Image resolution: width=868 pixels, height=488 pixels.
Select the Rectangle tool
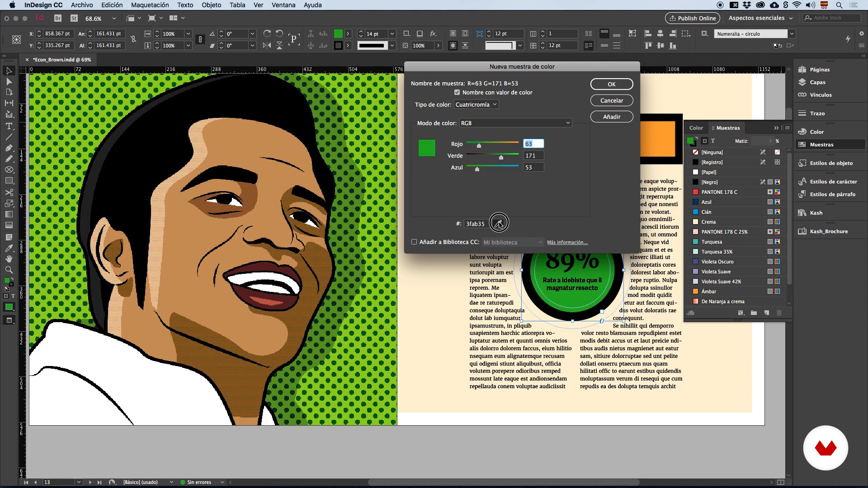click(9, 181)
